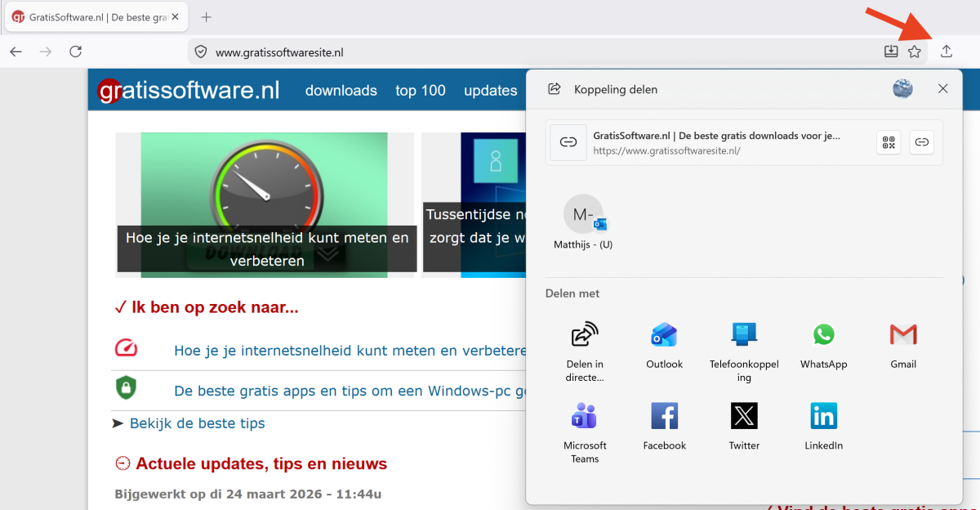This screenshot has width=980, height=510.
Task: Select the Matthijs contact avatar
Action: [x=583, y=215]
